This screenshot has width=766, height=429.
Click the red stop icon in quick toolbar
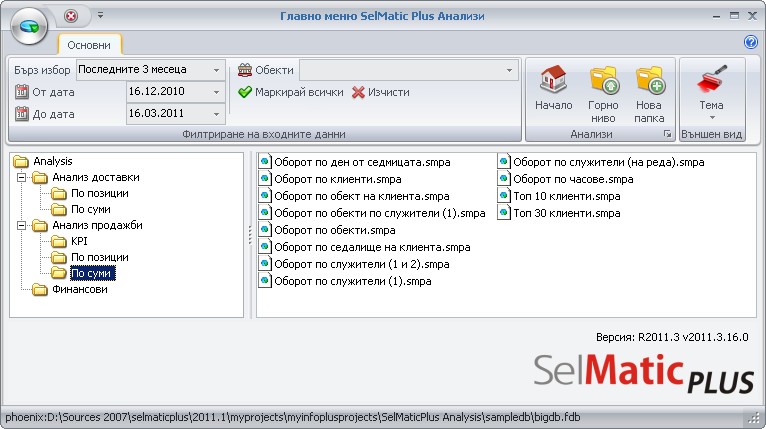(x=71, y=16)
